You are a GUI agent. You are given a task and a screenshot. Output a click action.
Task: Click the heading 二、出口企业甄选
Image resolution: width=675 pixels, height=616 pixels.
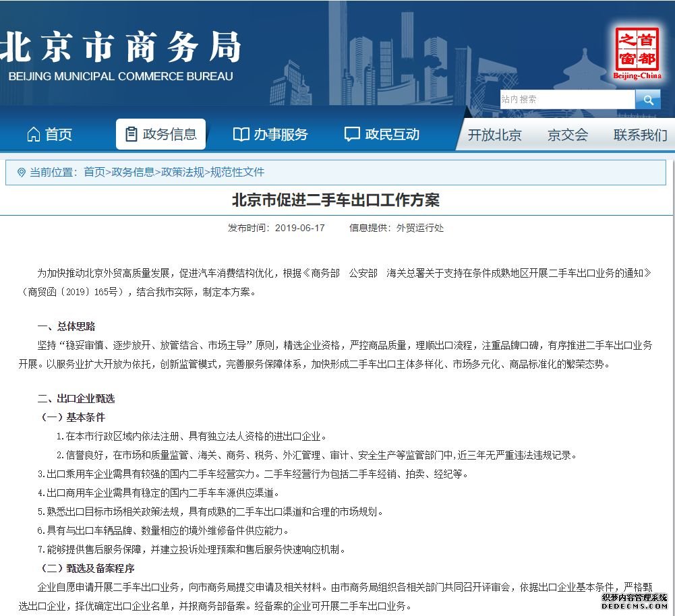tap(76, 399)
